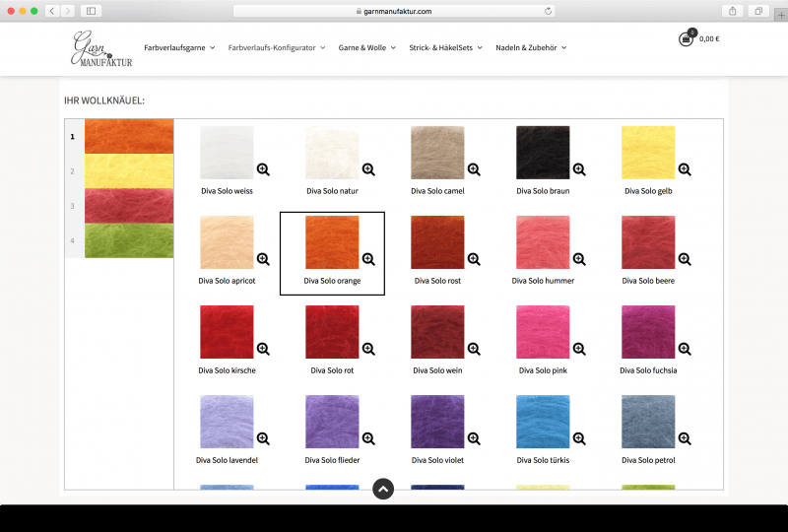Image resolution: width=788 pixels, height=532 pixels.
Task: Zoom into Diva Solo natur swatch
Action: pos(368,169)
